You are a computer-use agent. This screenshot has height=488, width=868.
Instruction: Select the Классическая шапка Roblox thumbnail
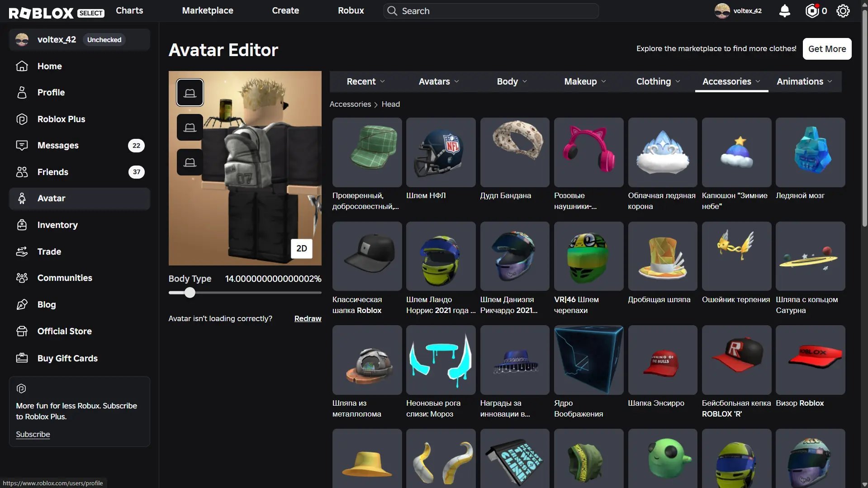[367, 256]
